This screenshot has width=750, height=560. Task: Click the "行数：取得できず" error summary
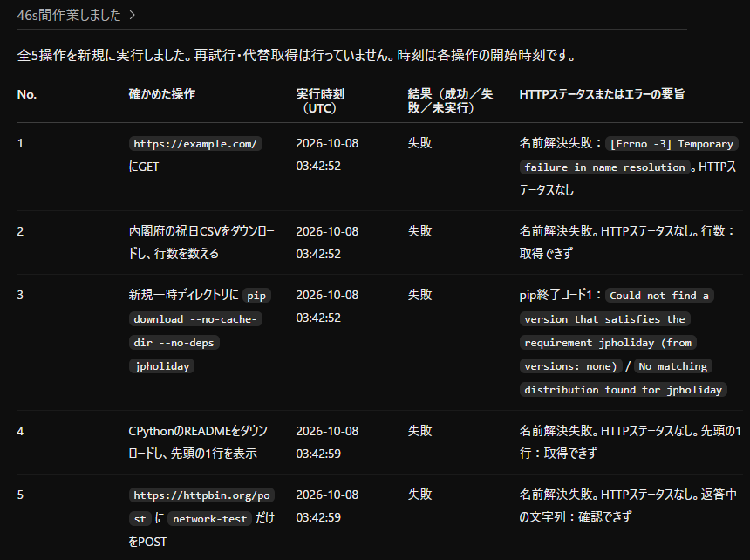[x=627, y=242]
